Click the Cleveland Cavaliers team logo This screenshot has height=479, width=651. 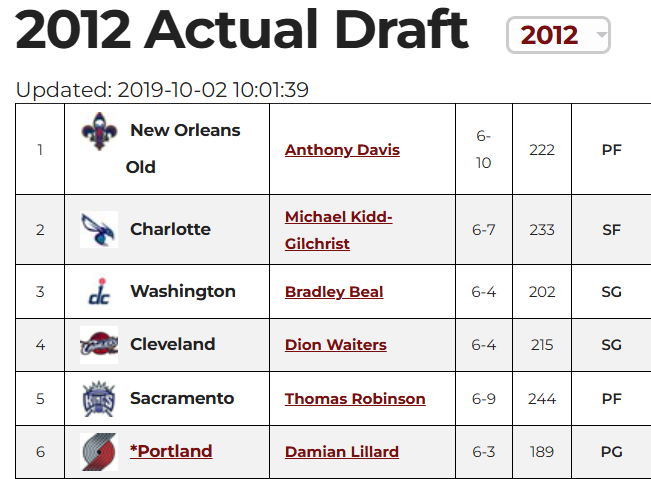coord(99,345)
